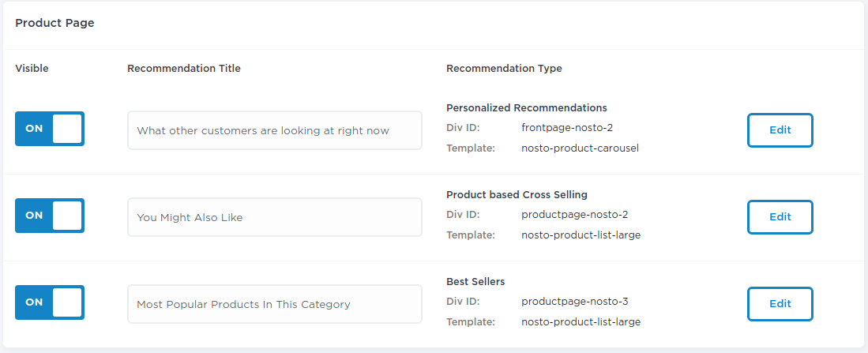Select the productpage-nosto-3 Div ID value

pos(575,302)
